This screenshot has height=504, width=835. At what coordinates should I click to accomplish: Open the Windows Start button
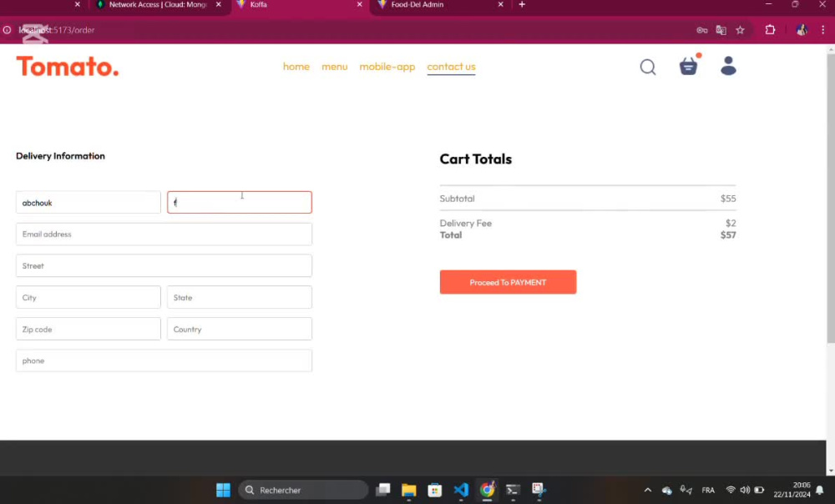[223, 490]
